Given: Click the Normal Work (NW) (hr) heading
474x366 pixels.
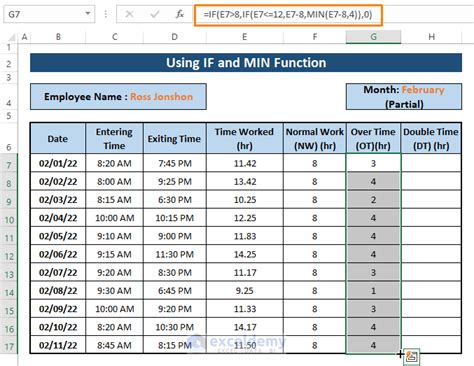Looking at the screenshot, I should (315, 138).
